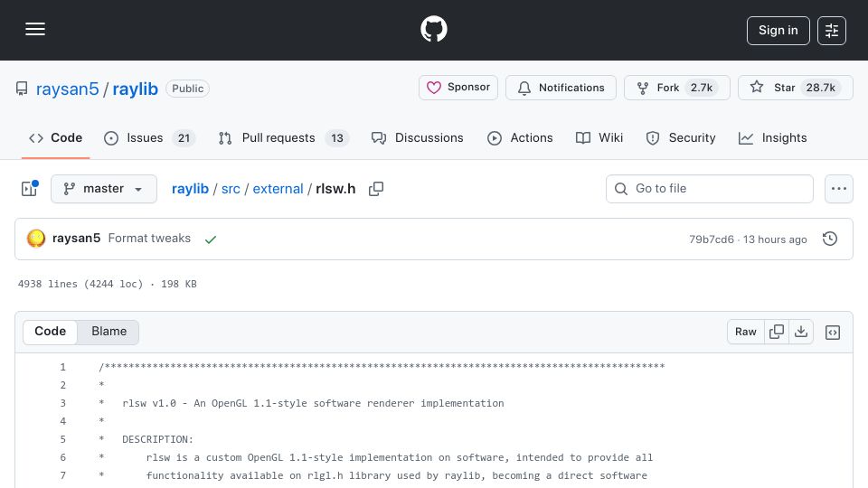Navigate to external folder in breadcrumb
868x488 pixels.
(278, 189)
